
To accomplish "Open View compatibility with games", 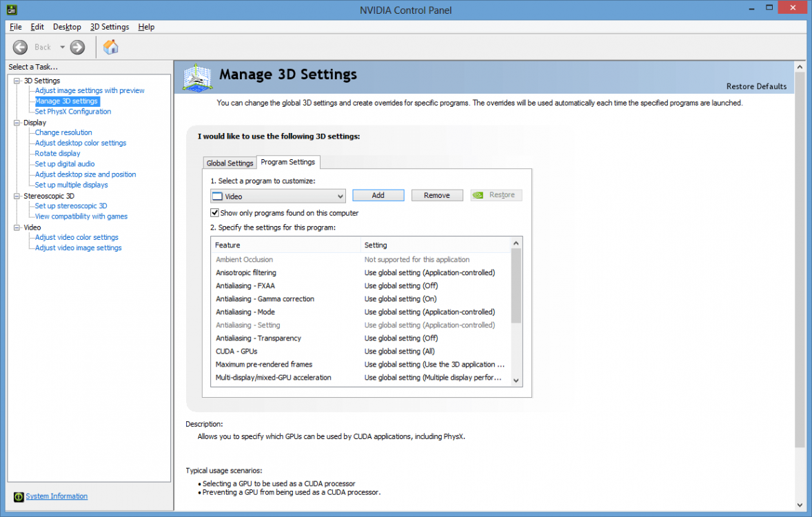I will (x=81, y=216).
